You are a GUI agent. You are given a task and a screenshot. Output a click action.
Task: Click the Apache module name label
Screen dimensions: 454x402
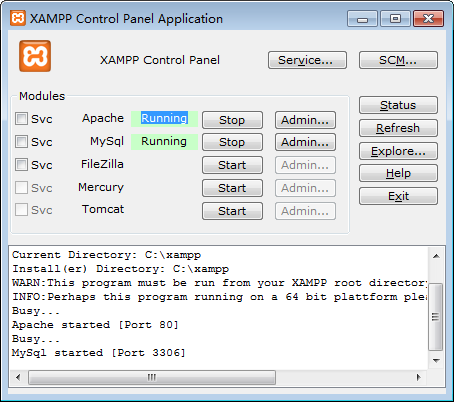pyautogui.click(x=103, y=118)
